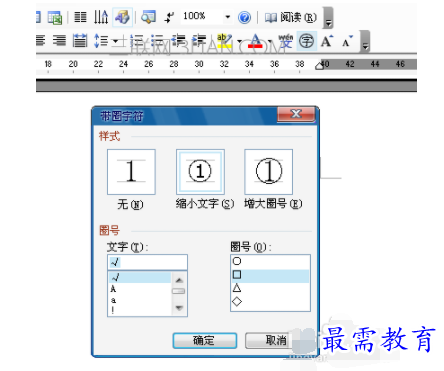Expand Standard toolbar options arrow
Screen dimensions: 444x371
pos(328,18)
